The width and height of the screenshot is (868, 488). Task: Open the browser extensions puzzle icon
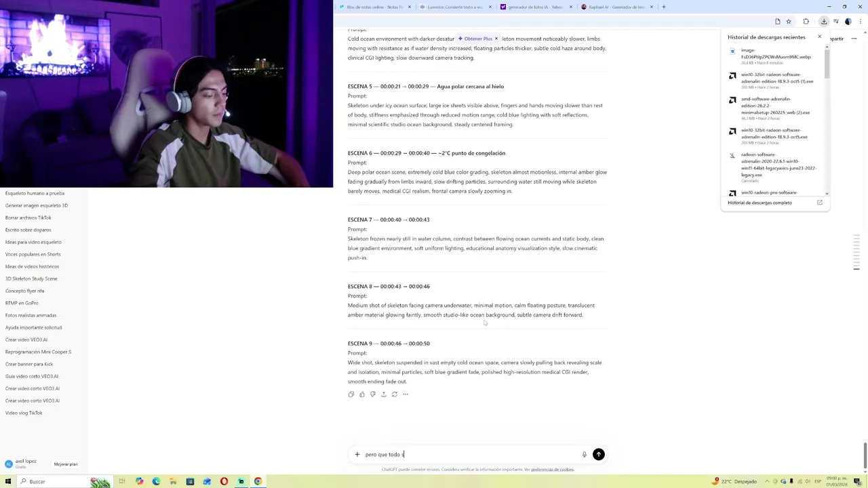click(x=806, y=21)
